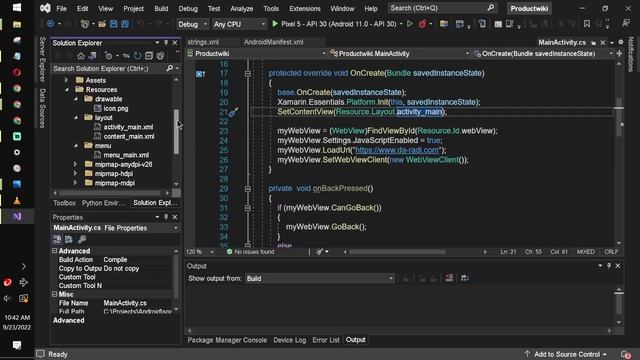Open the Toolbox panel tab

64,203
